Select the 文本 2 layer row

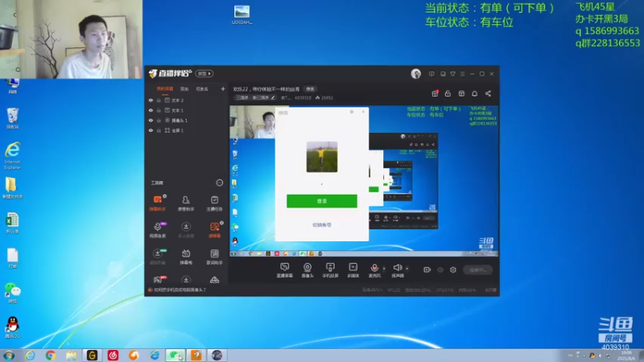(x=187, y=100)
